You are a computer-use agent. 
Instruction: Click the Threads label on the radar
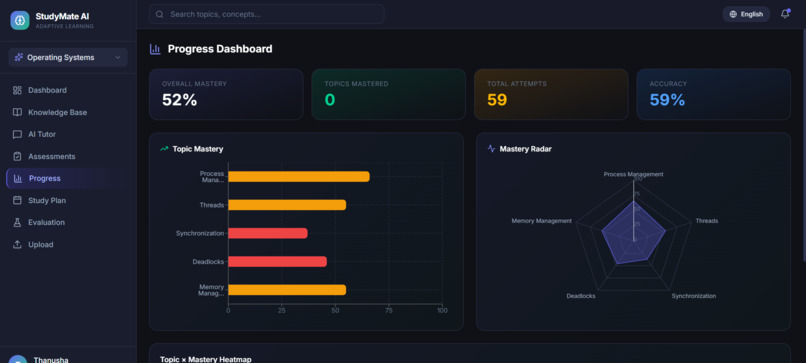[707, 221]
